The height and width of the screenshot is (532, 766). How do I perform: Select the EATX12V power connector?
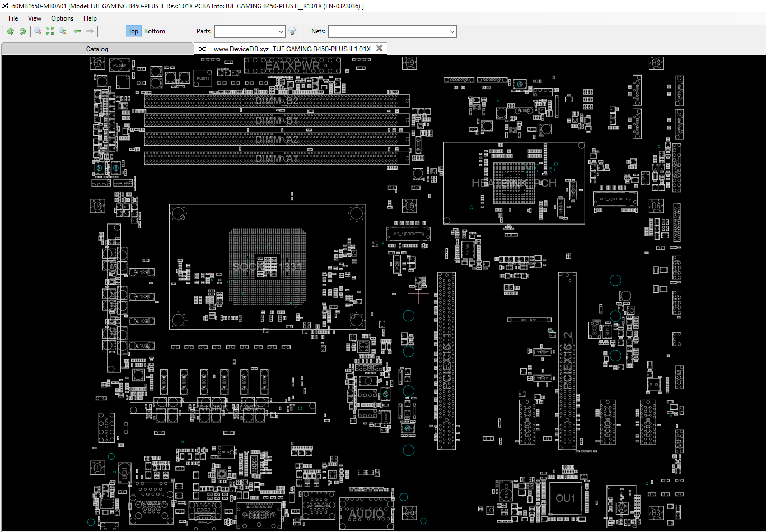click(x=107, y=428)
